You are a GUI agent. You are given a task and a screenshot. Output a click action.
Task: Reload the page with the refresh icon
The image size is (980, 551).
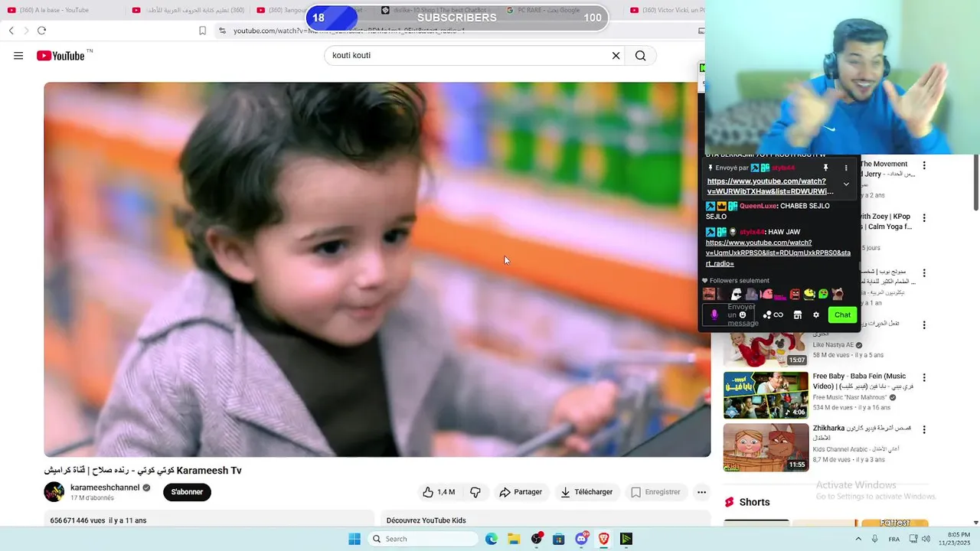pyautogui.click(x=41, y=31)
